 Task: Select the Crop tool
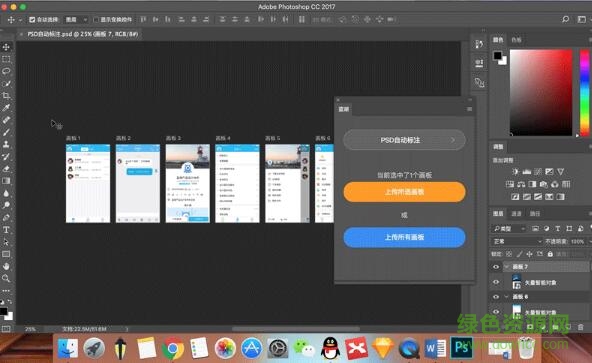(x=6, y=96)
